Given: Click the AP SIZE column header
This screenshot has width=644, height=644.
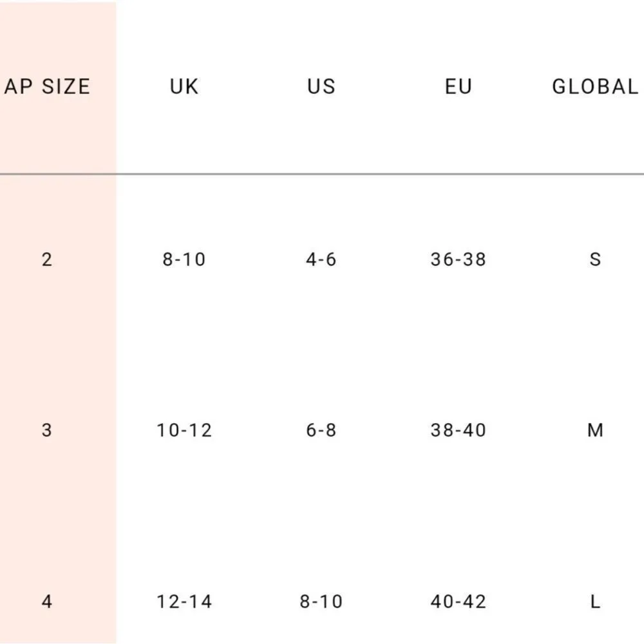Looking at the screenshot, I should [x=47, y=86].
